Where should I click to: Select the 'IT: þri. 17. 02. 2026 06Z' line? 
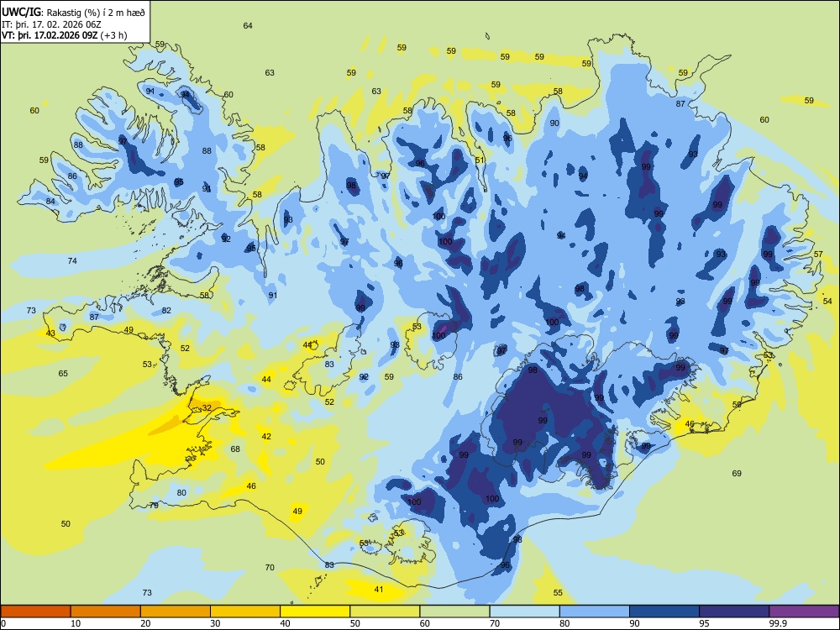click(x=51, y=24)
